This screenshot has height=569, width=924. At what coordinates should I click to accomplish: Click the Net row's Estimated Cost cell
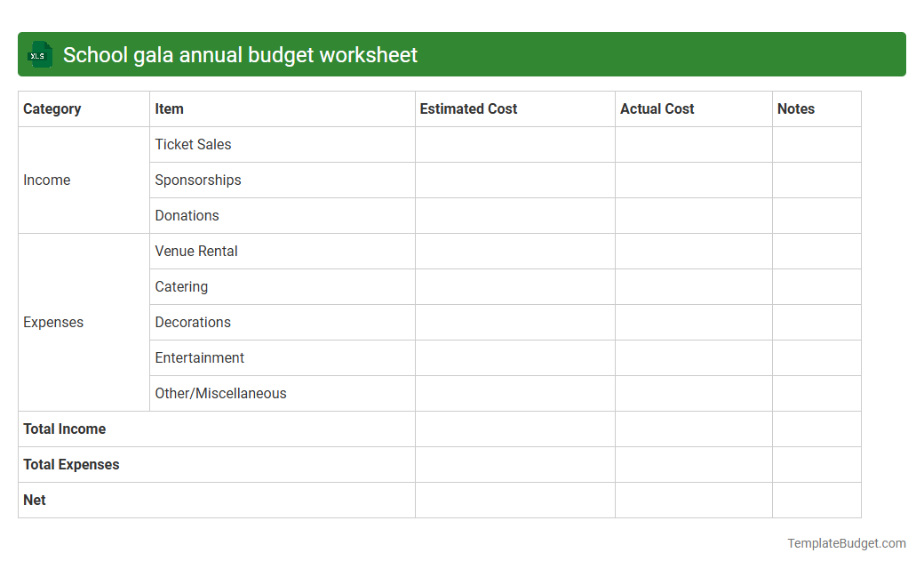coord(514,500)
